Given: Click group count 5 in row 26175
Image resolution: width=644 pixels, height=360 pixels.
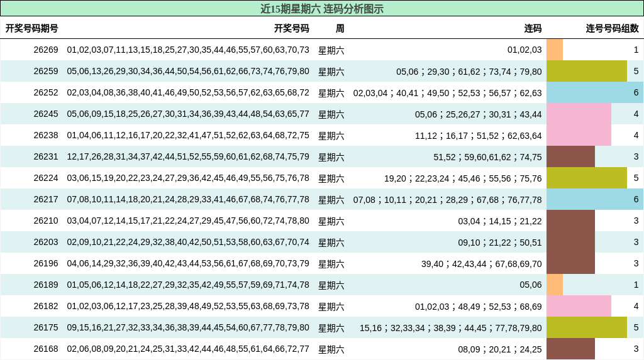Looking at the screenshot, I should pos(636,327).
